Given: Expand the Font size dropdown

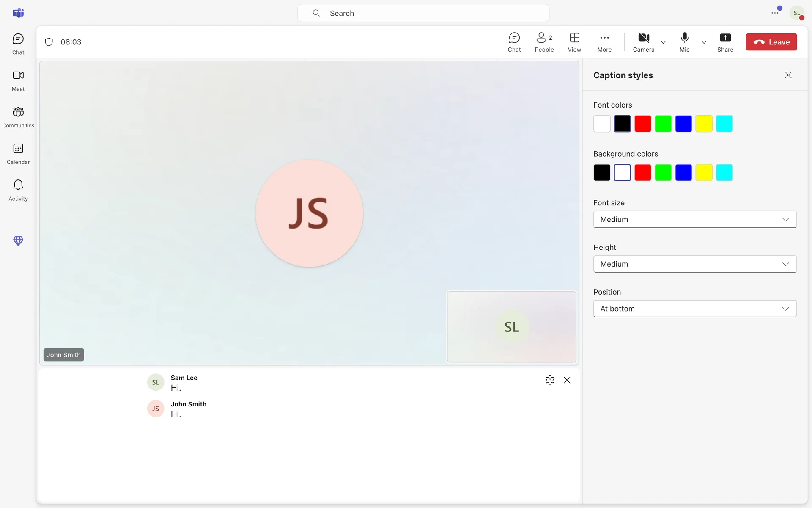Looking at the screenshot, I should tap(694, 219).
